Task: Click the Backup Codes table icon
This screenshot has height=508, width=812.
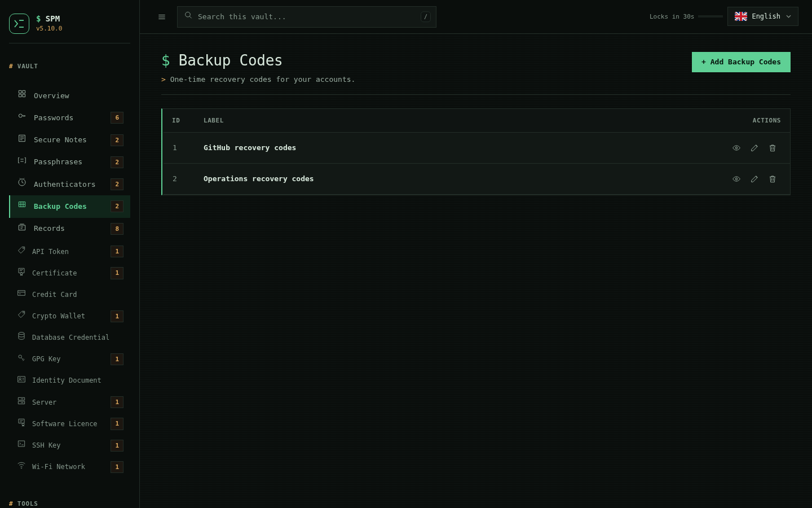Action: pos(22,204)
